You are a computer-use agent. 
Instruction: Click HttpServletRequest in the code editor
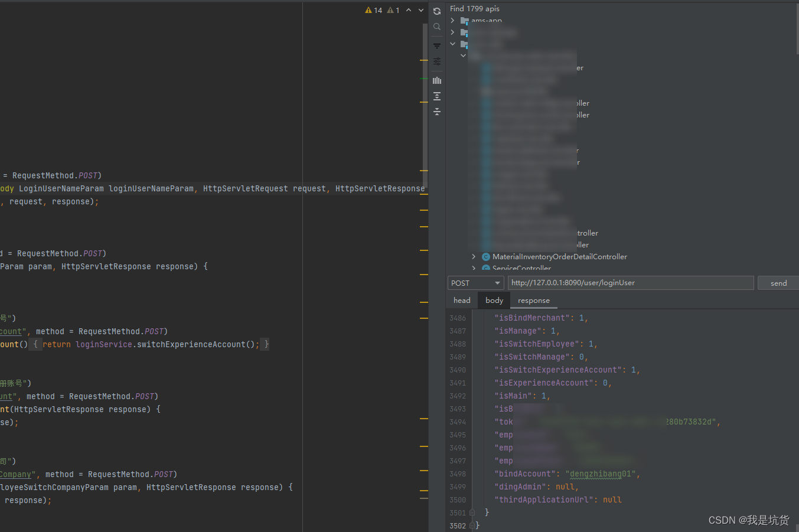[x=246, y=189]
